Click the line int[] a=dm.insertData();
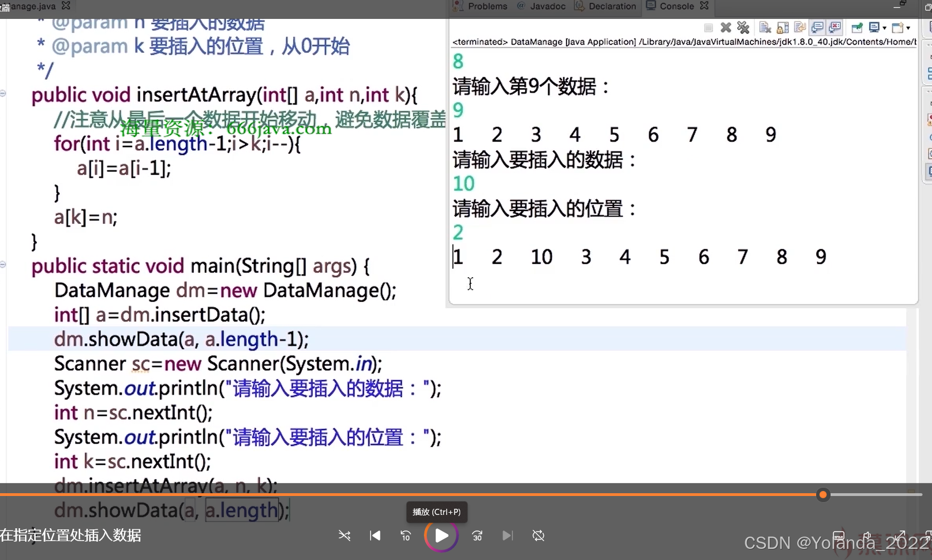Viewport: 932px width, 560px height. tap(160, 315)
